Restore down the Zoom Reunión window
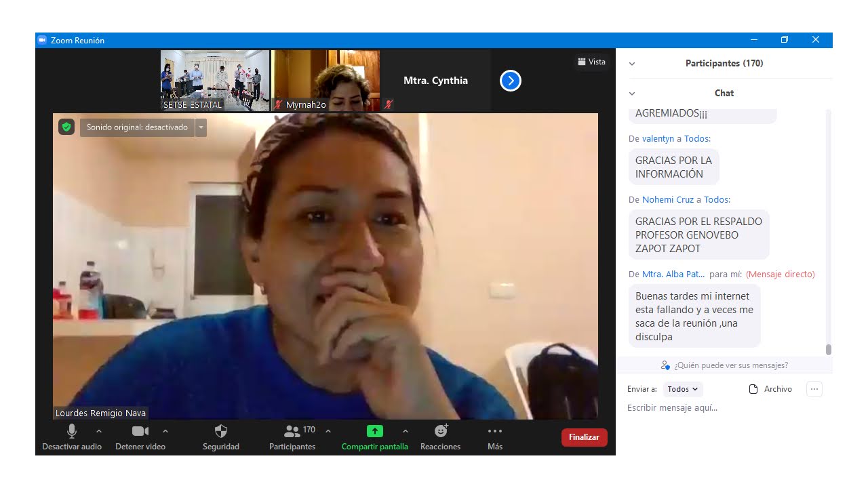This screenshot has width=868, height=488. coord(785,40)
